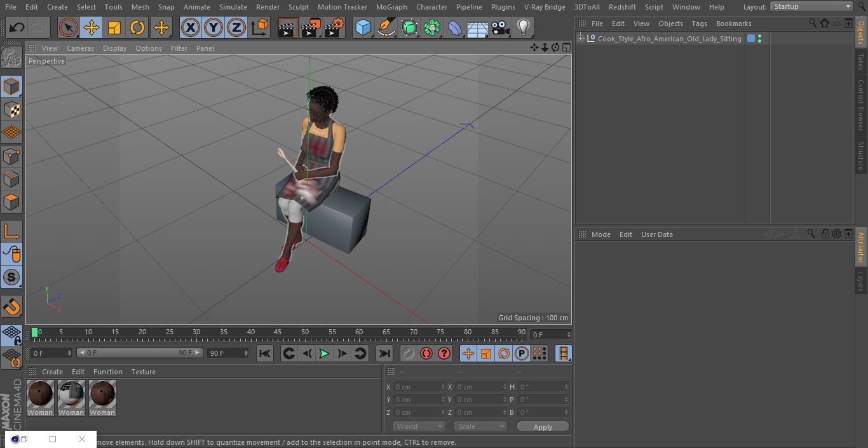Click the Record Active Objects button
The image size is (868, 448).
click(x=409, y=353)
